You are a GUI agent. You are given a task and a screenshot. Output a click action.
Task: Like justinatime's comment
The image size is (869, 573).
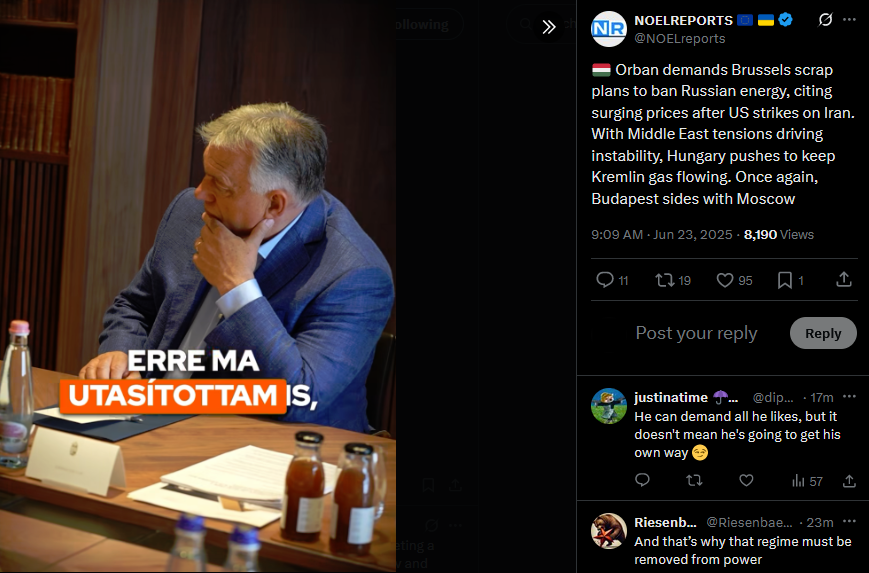[747, 480]
